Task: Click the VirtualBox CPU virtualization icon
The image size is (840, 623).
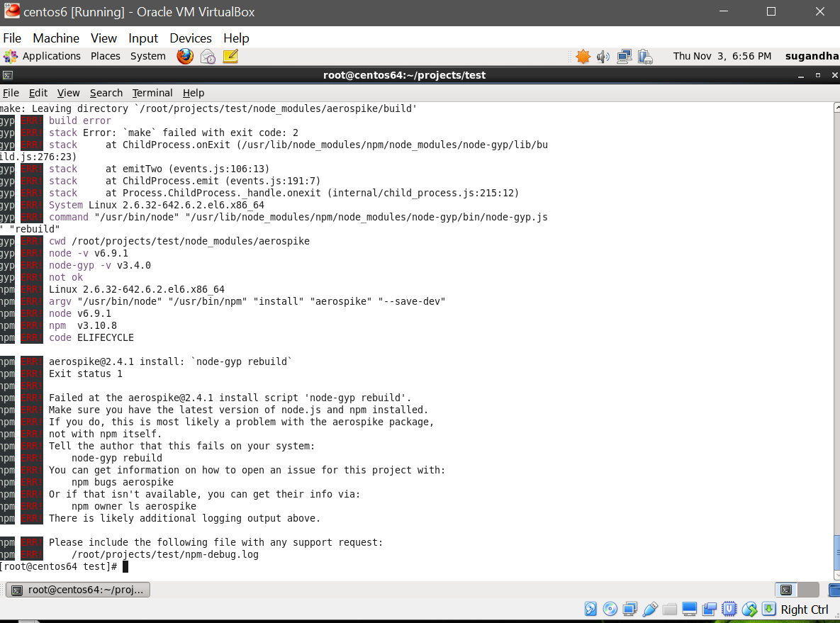Action: (x=729, y=609)
